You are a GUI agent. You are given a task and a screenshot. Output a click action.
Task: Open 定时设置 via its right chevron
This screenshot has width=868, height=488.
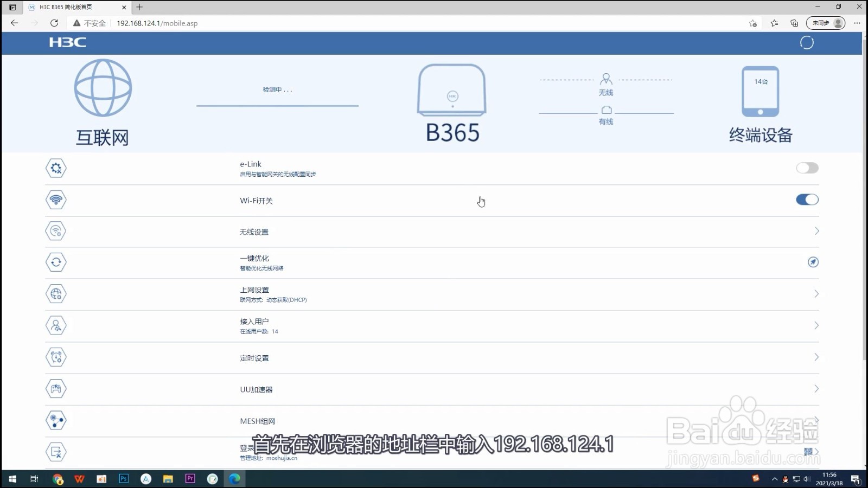click(x=816, y=357)
